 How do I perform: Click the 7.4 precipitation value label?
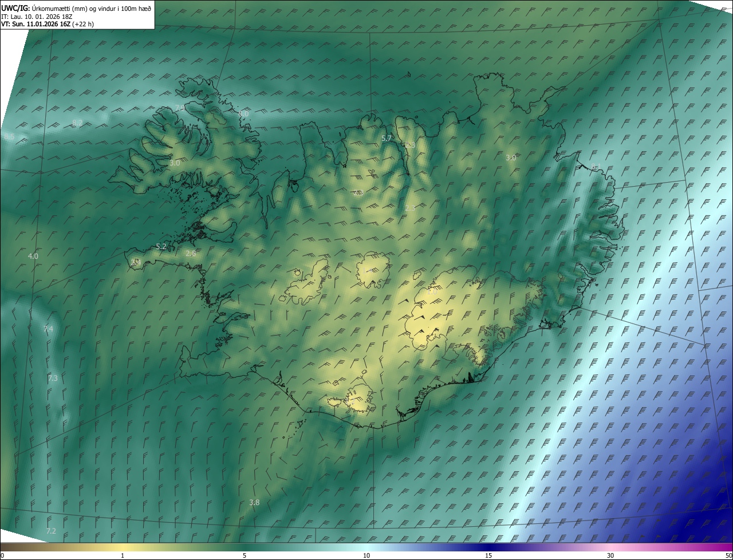48,329
